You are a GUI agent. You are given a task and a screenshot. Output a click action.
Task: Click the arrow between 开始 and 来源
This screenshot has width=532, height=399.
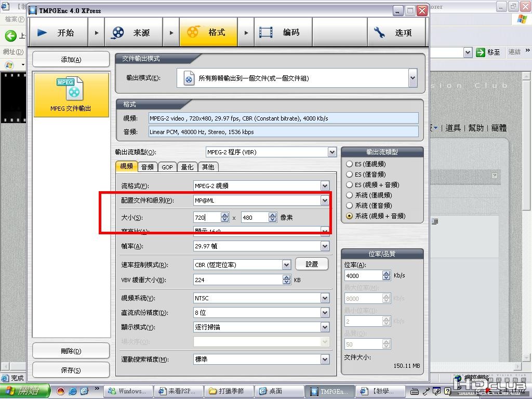tap(97, 33)
